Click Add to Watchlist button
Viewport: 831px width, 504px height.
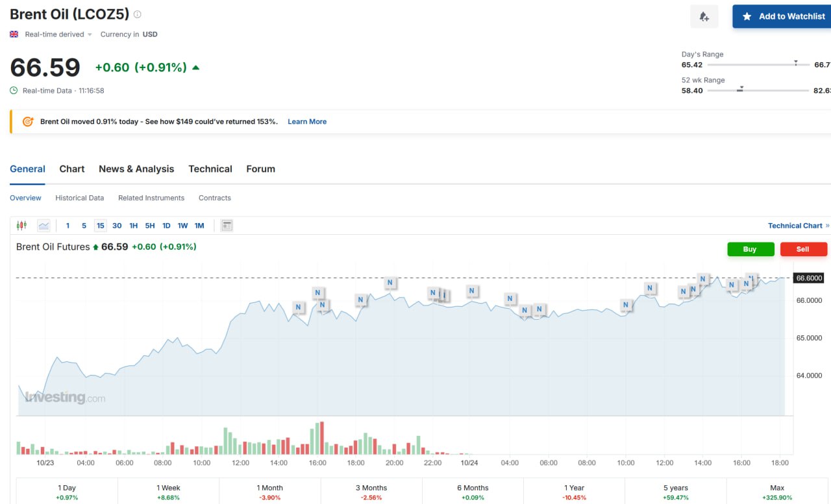point(783,17)
